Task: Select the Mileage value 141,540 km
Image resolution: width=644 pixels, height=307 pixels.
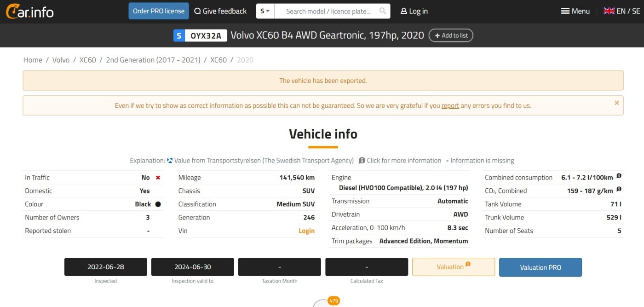Action: 297,178
